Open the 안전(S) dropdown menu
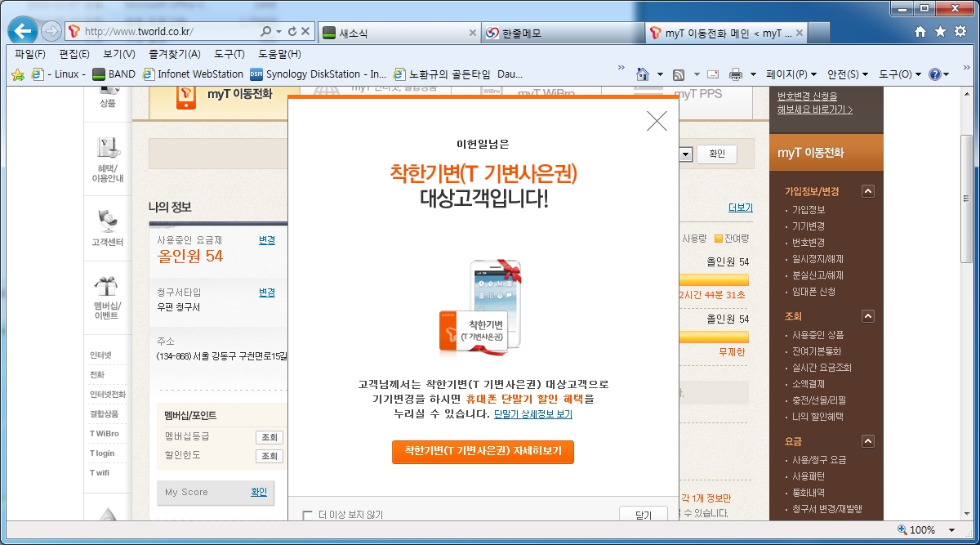This screenshot has width=980, height=545. pyautogui.click(x=848, y=74)
